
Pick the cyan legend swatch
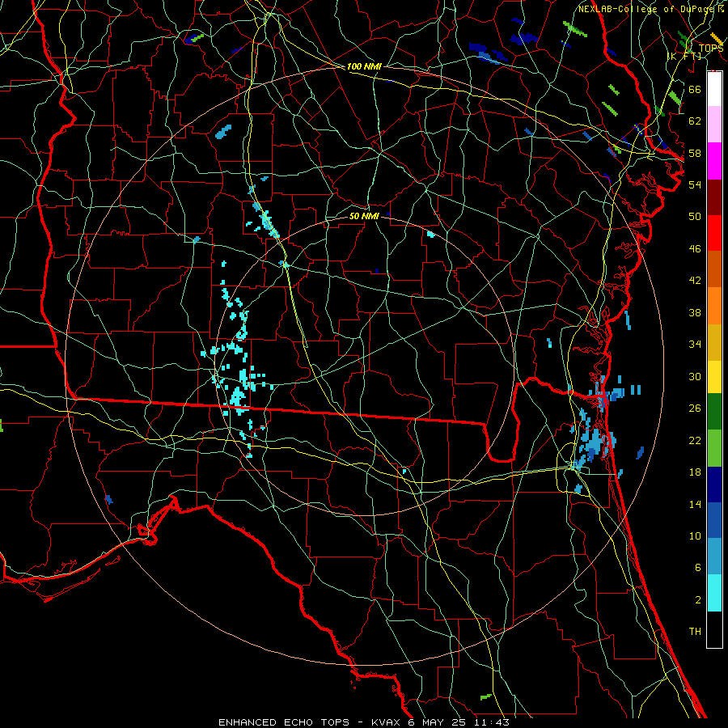click(714, 593)
